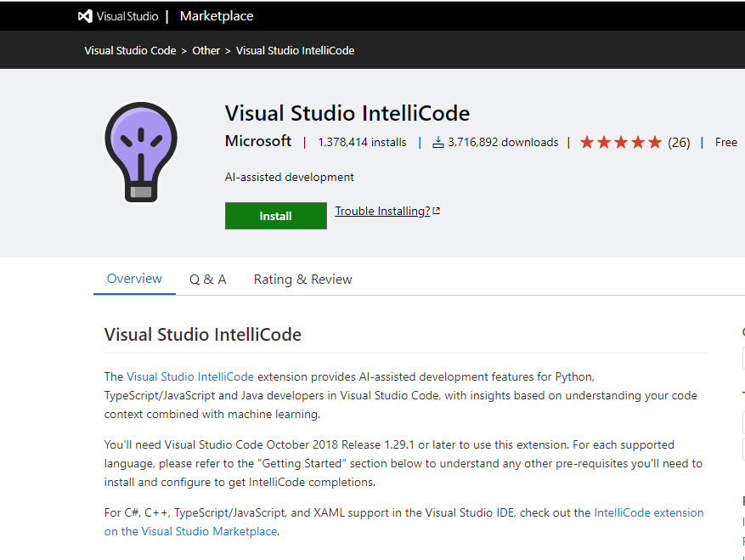Viewport: 745px width, 560px height.
Task: Open the Microsoft publisher page
Action: [x=258, y=142]
